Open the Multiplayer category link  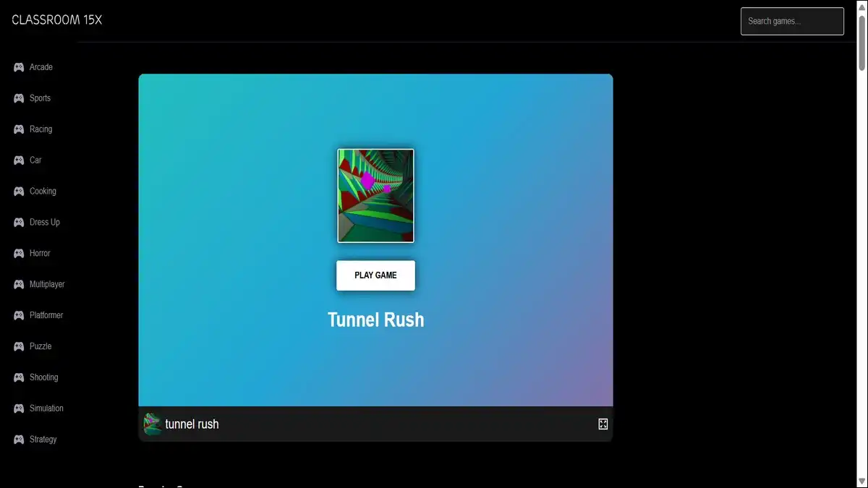click(x=47, y=285)
